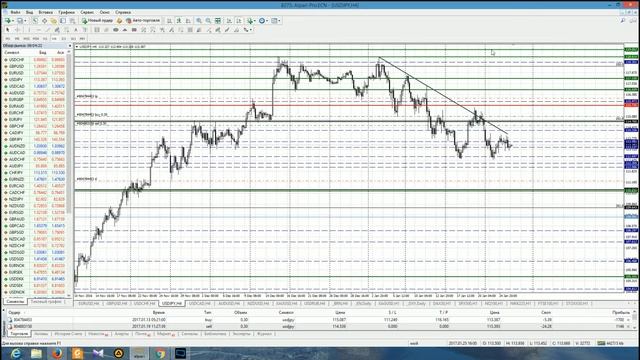Image resolution: width=640 pixels, height=360 pixels.
Task: Select the usdjpy sell order row
Action: [x=320, y=327]
